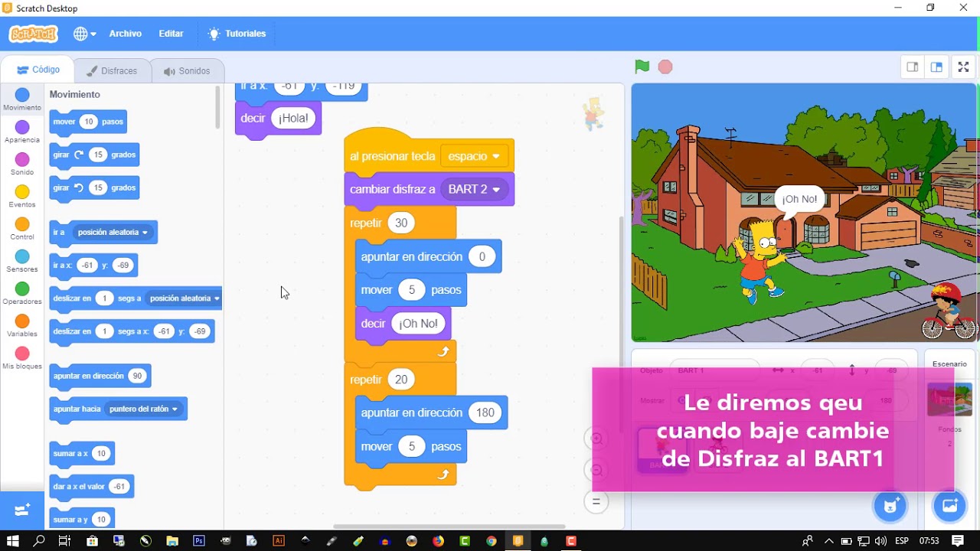Select the Variables block category
Screen dimensions: 980x551
(22, 326)
